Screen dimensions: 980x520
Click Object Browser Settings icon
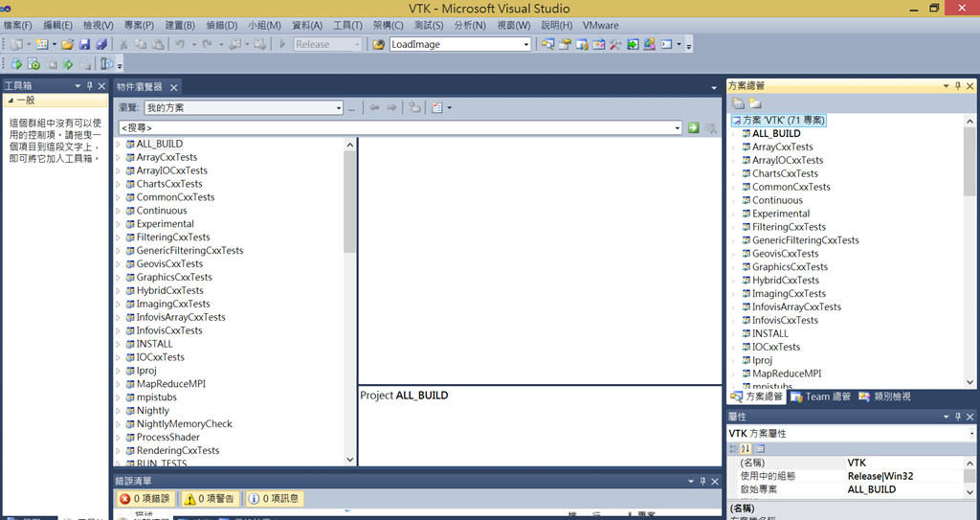437,107
